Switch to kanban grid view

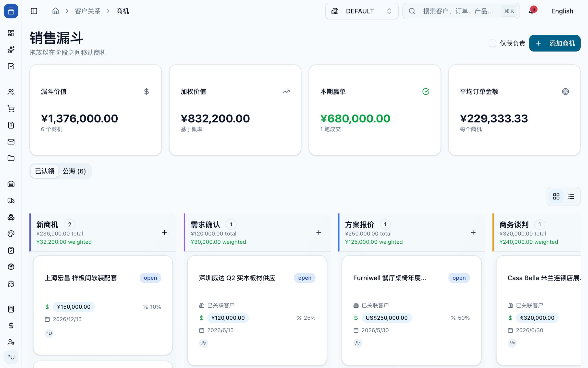point(556,196)
